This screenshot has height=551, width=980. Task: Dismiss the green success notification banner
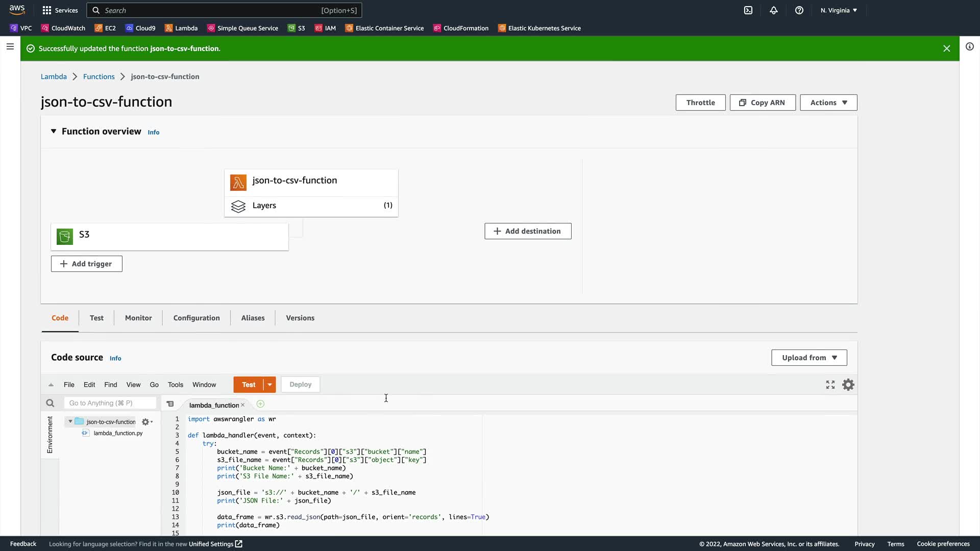click(x=946, y=48)
